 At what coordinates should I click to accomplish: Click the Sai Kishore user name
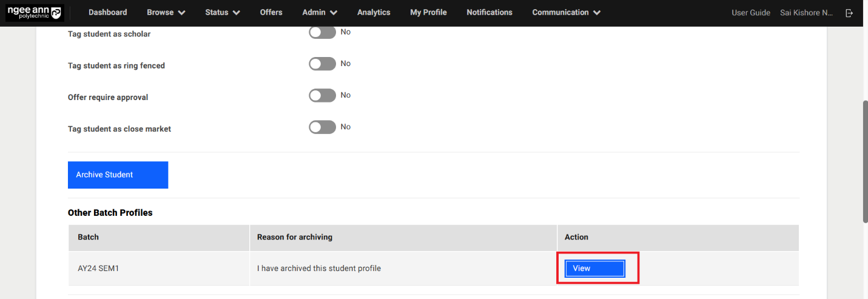pyautogui.click(x=806, y=13)
